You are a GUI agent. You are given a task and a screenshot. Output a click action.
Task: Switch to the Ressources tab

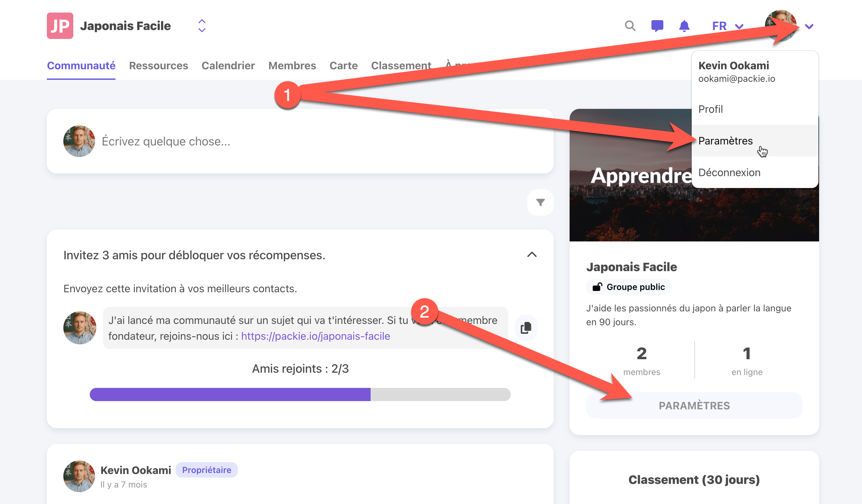coord(158,66)
